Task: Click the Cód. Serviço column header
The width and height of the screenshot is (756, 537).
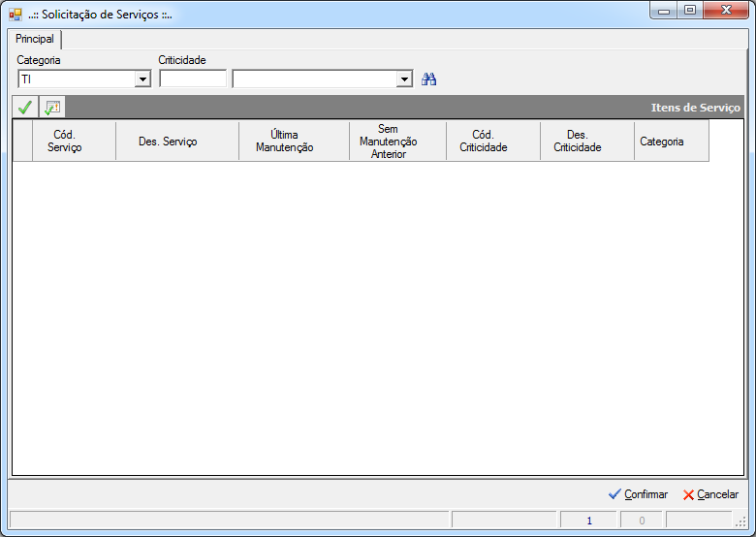Action: tap(74, 141)
